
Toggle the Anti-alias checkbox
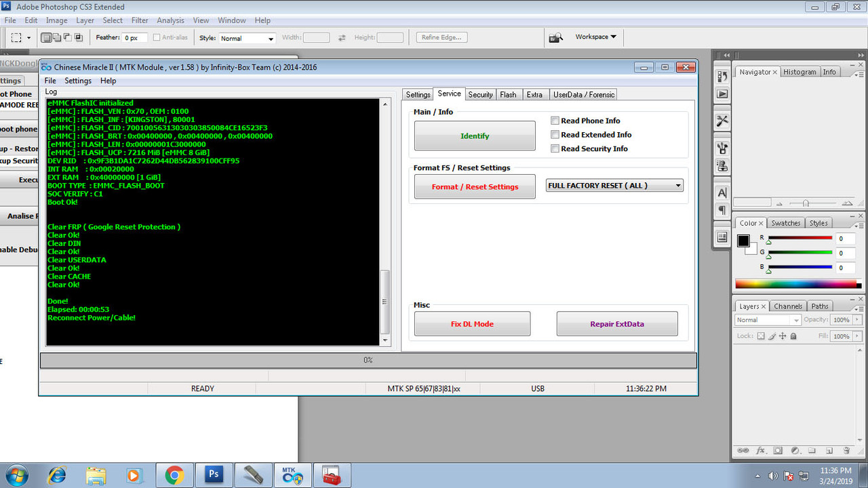(157, 38)
